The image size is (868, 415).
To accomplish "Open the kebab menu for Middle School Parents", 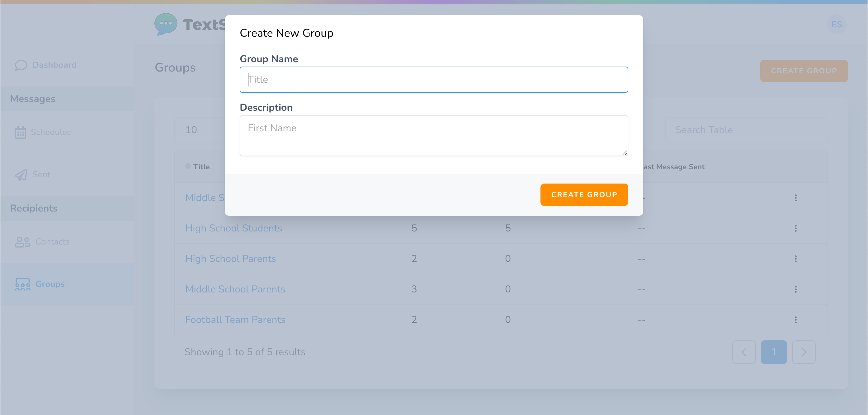I will (796, 289).
